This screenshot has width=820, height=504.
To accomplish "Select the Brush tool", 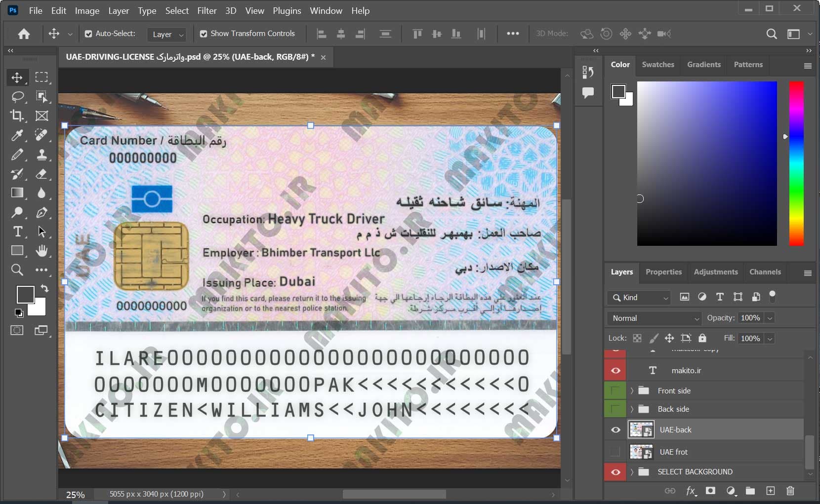I will pos(17,155).
